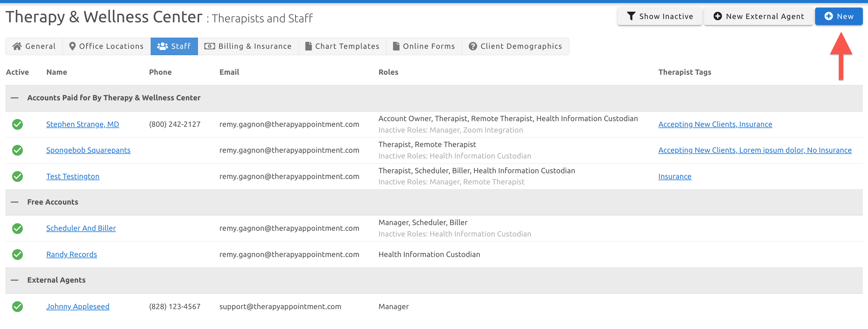
Task: Collapse the External Agents section
Action: point(14,280)
